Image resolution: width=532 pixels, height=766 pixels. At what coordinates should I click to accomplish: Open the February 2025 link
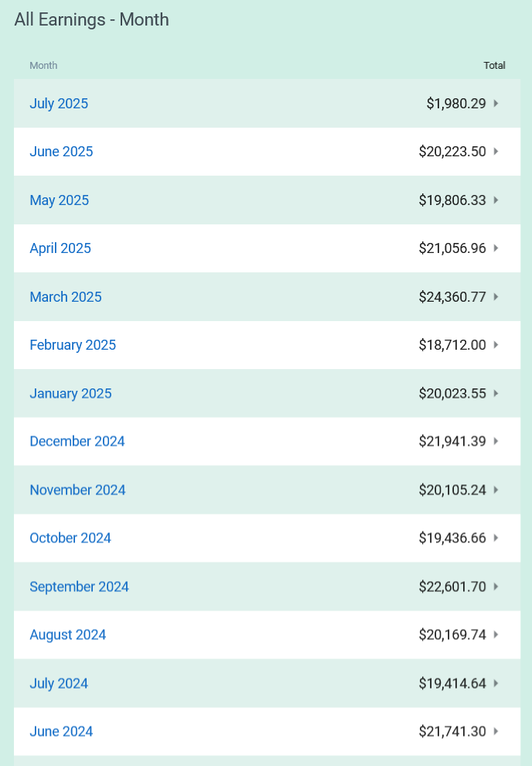tap(73, 345)
